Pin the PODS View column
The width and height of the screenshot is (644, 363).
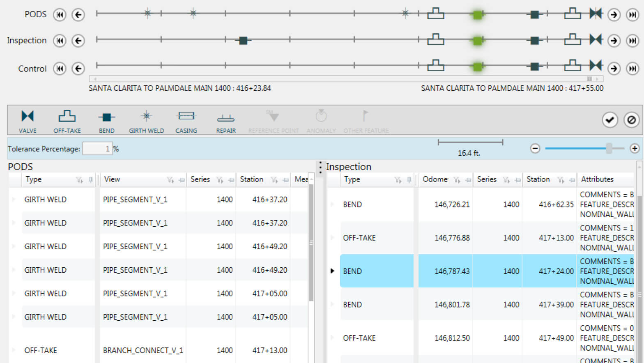(x=182, y=180)
